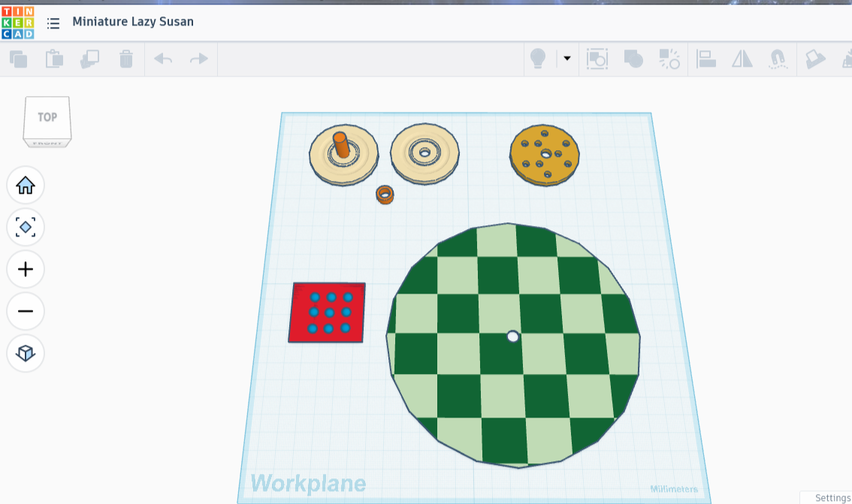Toggle the Show all lightbulb icon
The image size is (852, 504).
point(537,58)
